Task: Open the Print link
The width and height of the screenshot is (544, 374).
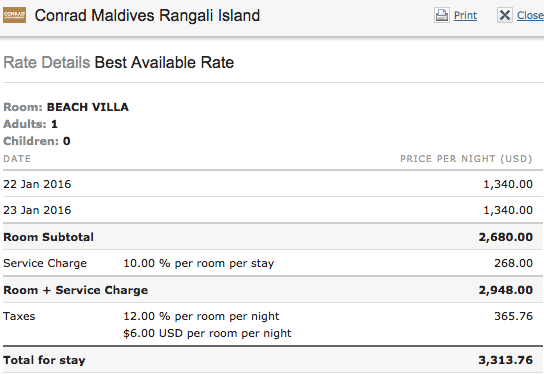Action: click(x=465, y=16)
